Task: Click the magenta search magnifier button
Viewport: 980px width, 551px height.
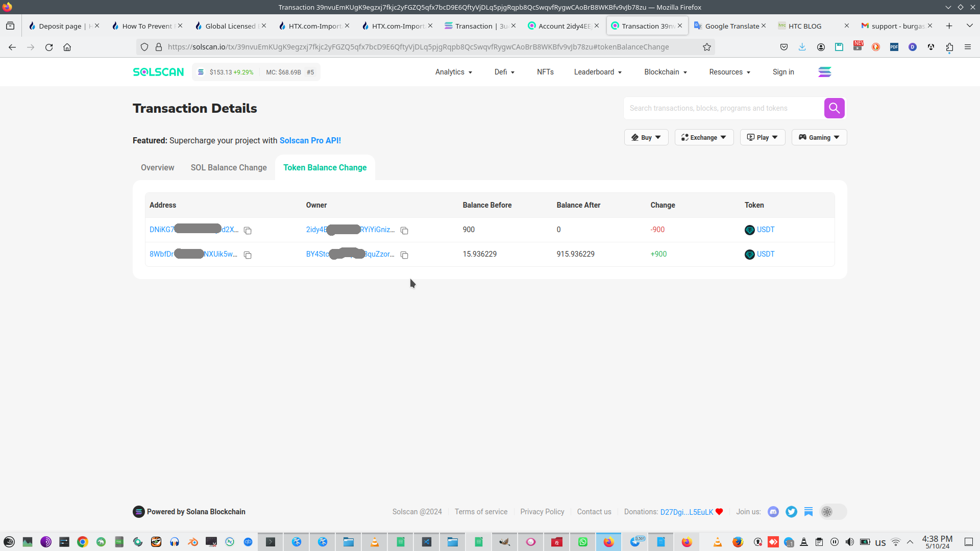Action: tap(834, 108)
